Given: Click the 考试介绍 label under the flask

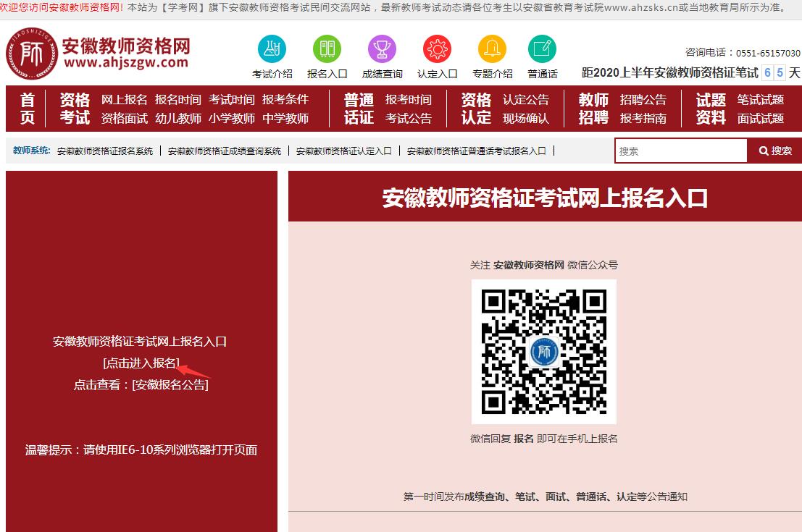Looking at the screenshot, I should [x=272, y=74].
